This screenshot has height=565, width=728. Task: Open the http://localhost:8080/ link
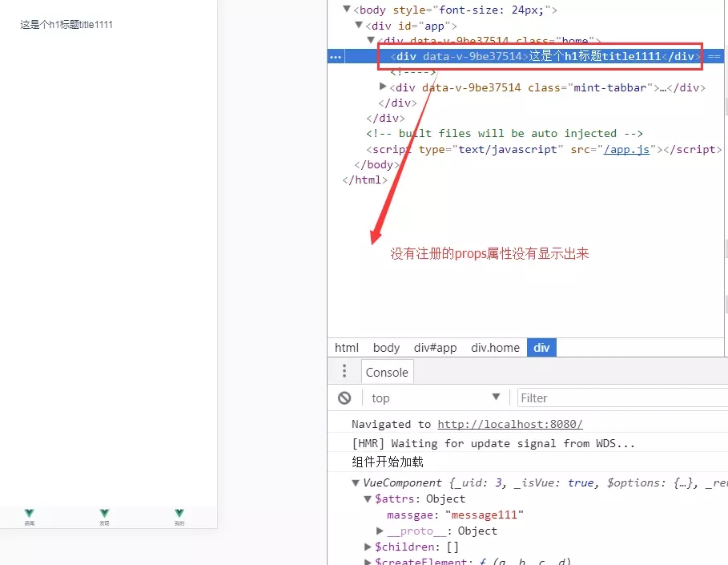(510, 423)
